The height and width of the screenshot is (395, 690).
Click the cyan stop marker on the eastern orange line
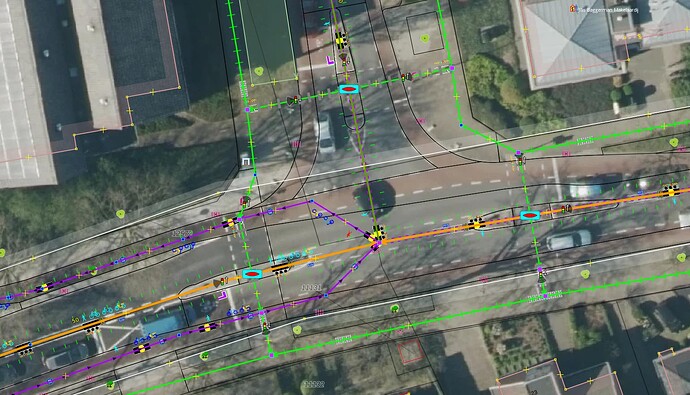pyautogui.click(x=530, y=216)
